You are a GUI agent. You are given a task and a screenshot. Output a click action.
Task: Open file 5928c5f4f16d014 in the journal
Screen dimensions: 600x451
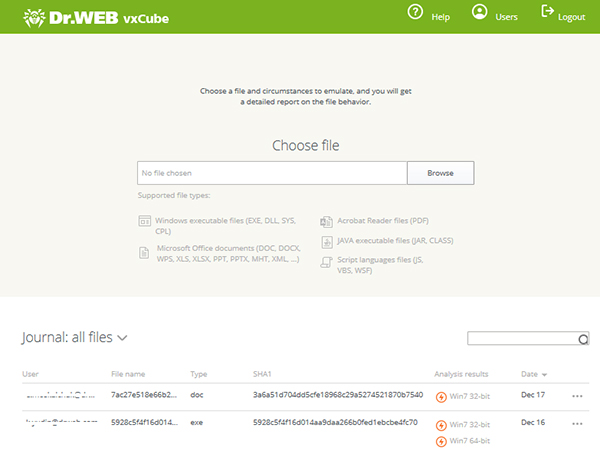pyautogui.click(x=144, y=423)
